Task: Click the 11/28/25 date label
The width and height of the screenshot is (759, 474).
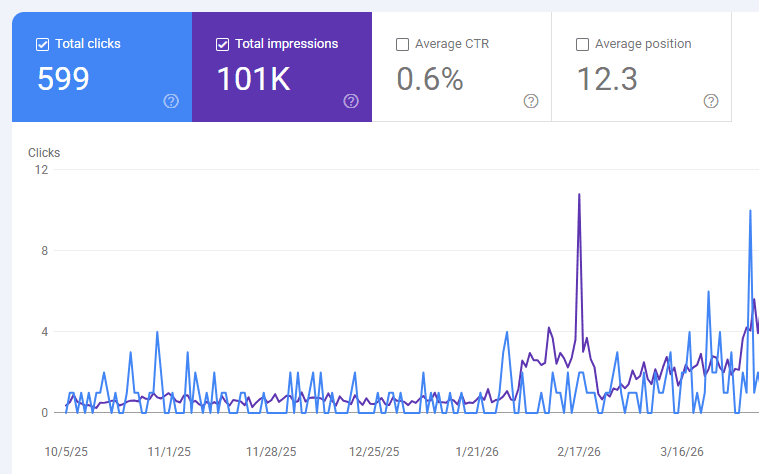Action: [x=271, y=452]
